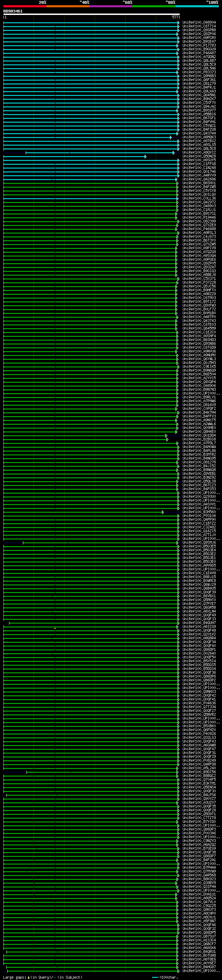The image size is (222, 980).
Task: Select subject label UniRef100_P83373
Action: click(x=199, y=72)
